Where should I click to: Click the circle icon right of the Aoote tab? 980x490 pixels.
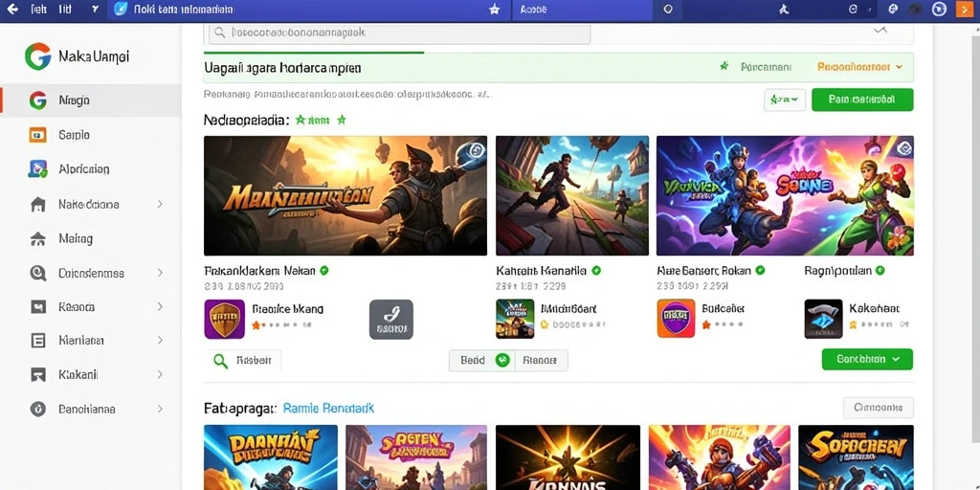click(x=667, y=10)
